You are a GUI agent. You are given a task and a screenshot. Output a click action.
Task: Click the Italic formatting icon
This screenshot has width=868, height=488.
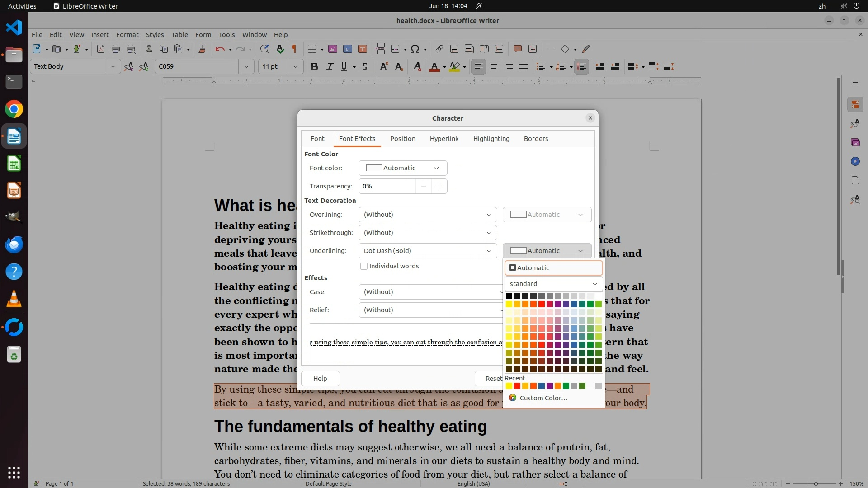tap(330, 67)
